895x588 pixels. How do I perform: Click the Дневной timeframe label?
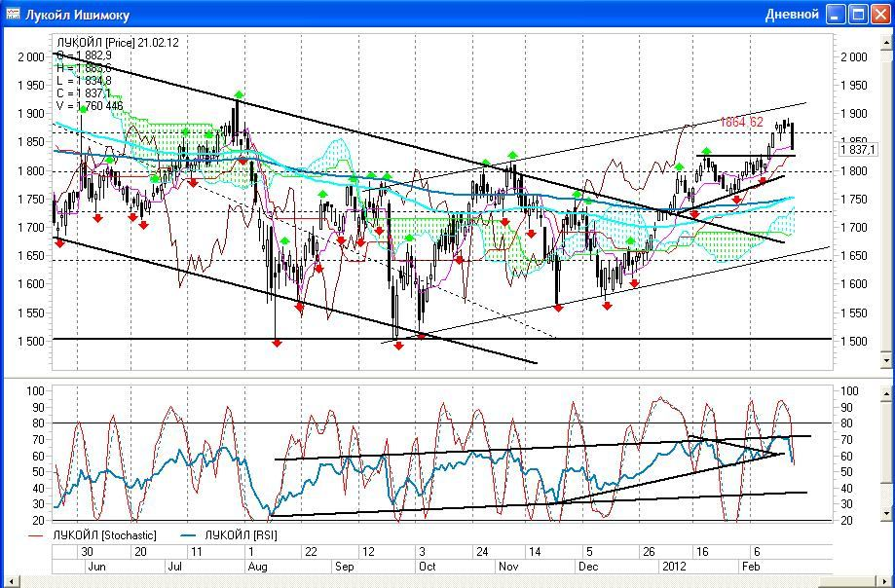click(x=793, y=15)
